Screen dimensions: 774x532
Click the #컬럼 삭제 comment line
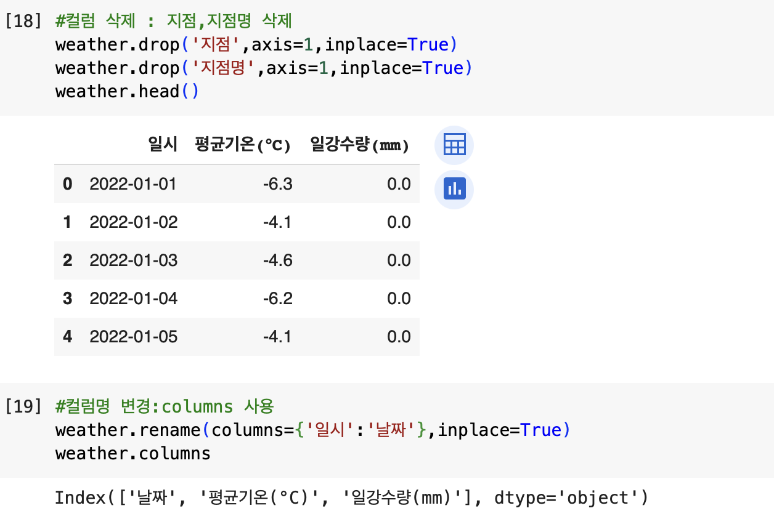pyautogui.click(x=174, y=22)
